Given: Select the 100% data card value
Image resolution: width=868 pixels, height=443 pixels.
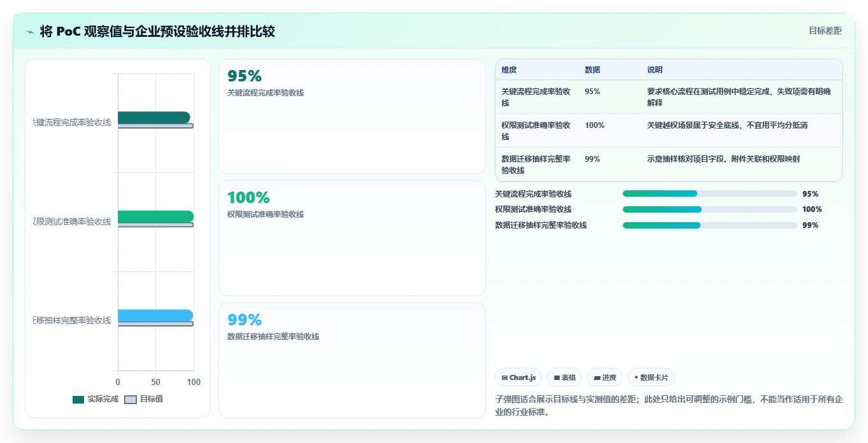Looking at the screenshot, I should (x=248, y=197).
